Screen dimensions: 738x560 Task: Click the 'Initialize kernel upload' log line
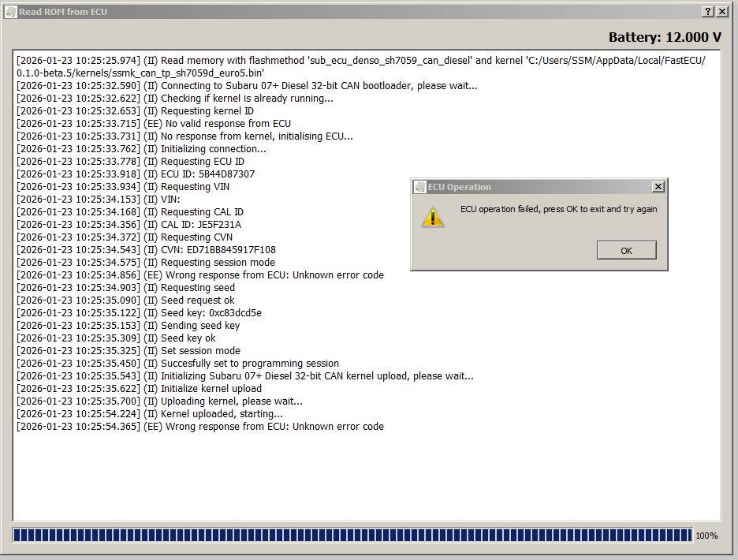coord(140,388)
